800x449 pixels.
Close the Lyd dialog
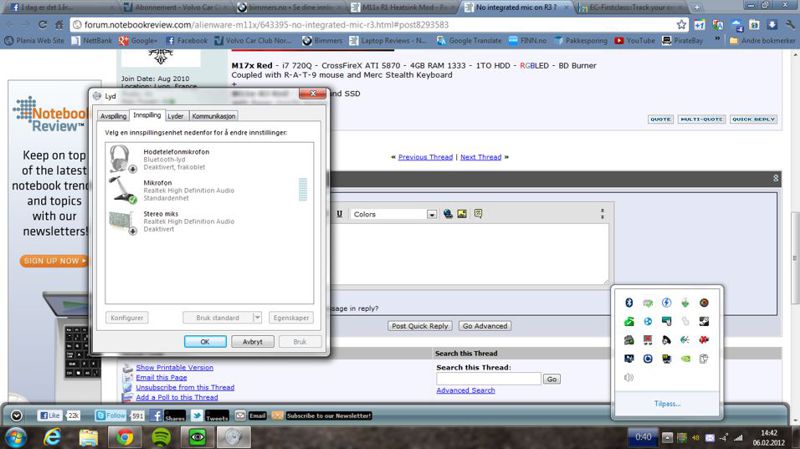pyautogui.click(x=312, y=93)
